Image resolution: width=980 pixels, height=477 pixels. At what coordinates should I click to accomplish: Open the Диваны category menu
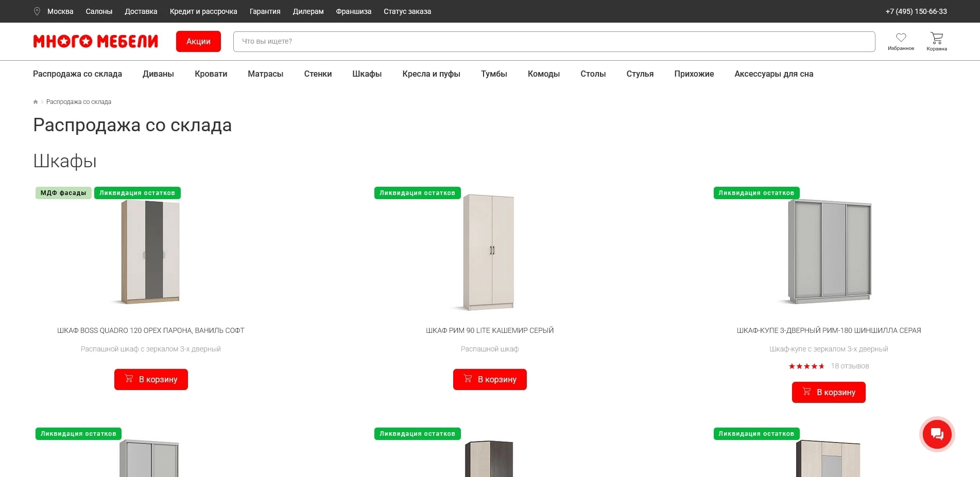click(158, 74)
